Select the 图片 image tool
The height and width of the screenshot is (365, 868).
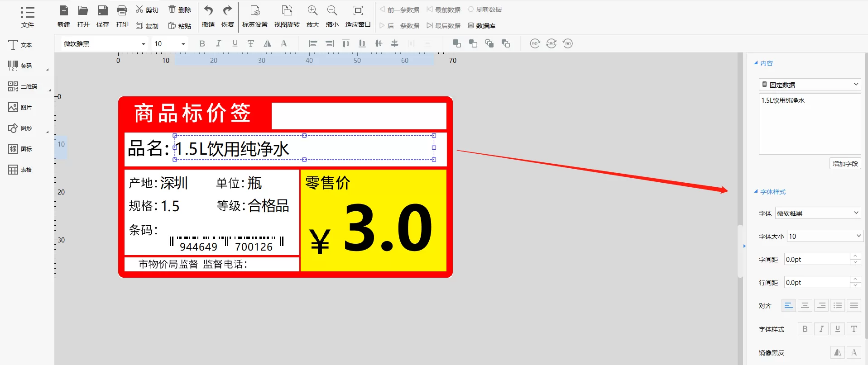coord(20,107)
